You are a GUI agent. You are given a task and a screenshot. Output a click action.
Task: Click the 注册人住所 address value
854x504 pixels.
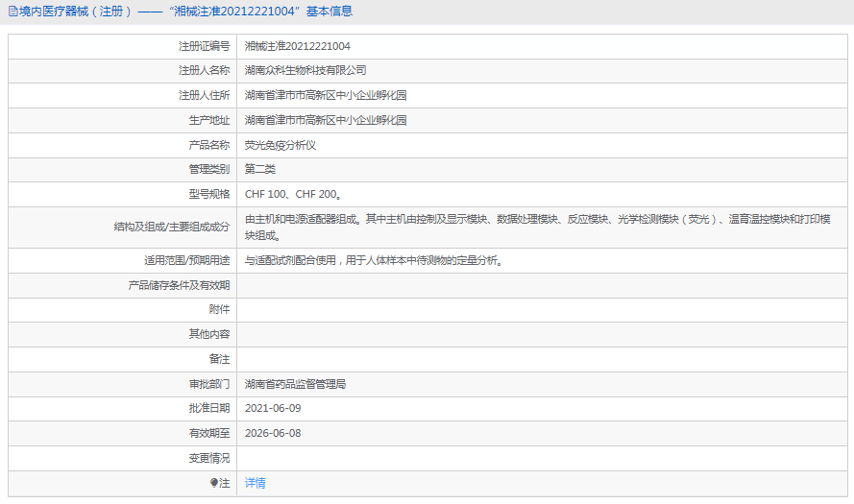[326, 95]
